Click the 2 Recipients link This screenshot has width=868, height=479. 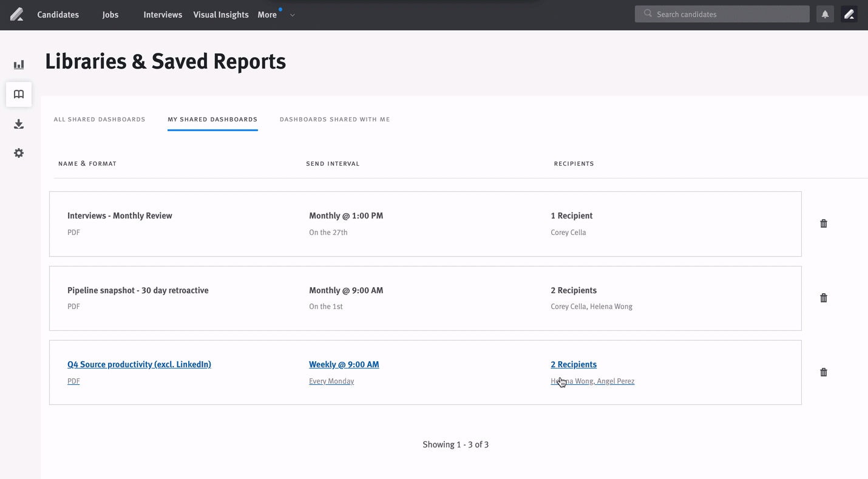pos(574,364)
